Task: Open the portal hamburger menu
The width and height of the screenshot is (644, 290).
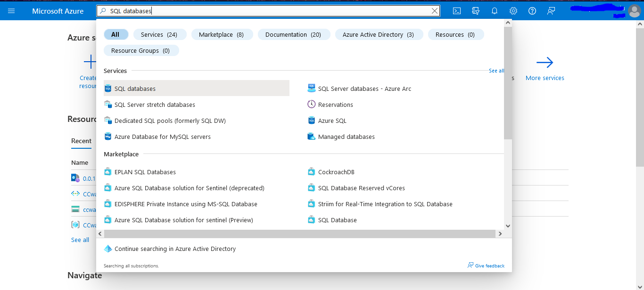Action: (11, 11)
